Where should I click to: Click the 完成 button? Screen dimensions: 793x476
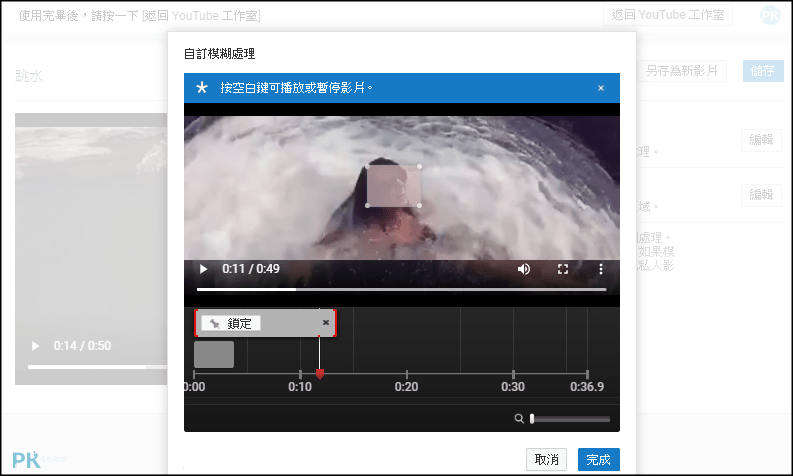tap(599, 459)
